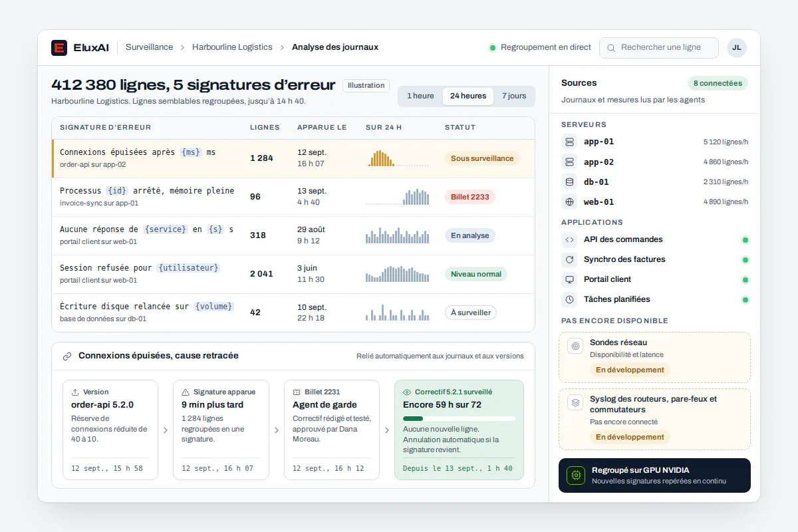
Task: Select the 1 heure time range
Action: [420, 96]
